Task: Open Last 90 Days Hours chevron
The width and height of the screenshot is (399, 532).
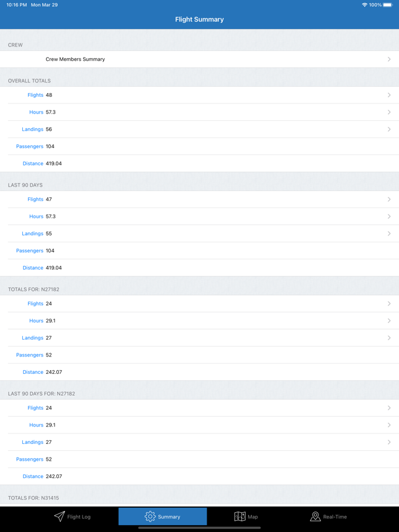Action: 389,216
